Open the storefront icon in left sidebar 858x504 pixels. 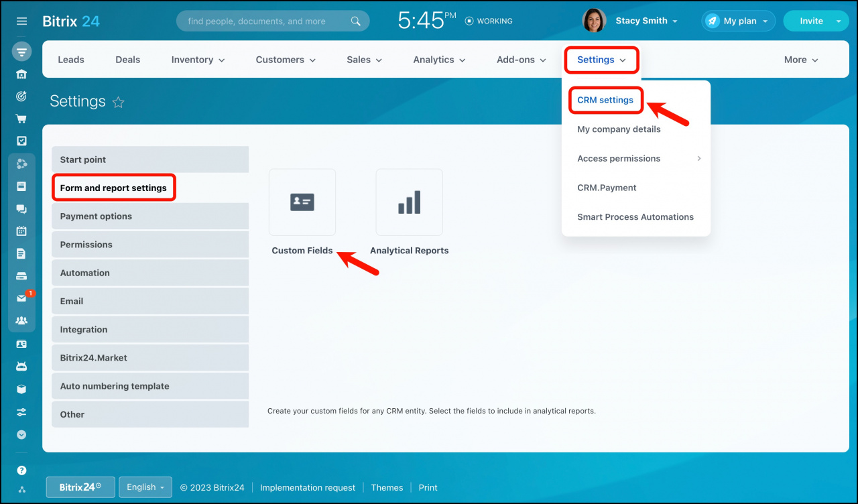click(x=21, y=74)
